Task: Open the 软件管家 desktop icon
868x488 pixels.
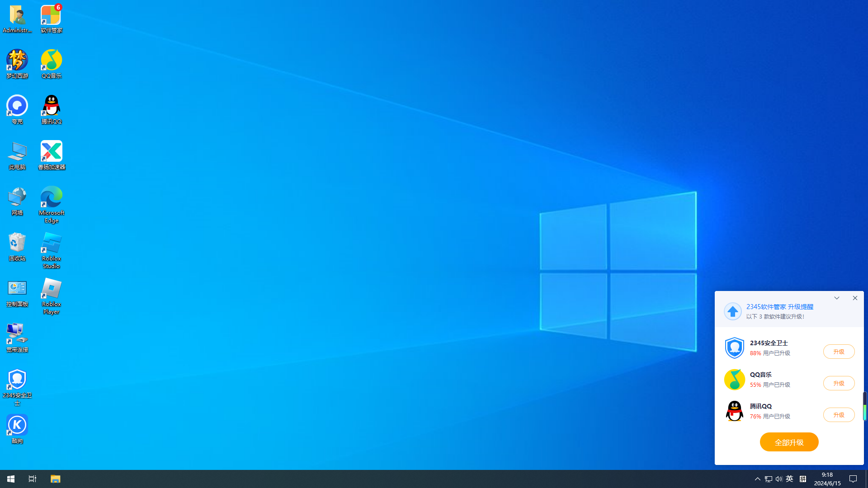Action: point(51,18)
